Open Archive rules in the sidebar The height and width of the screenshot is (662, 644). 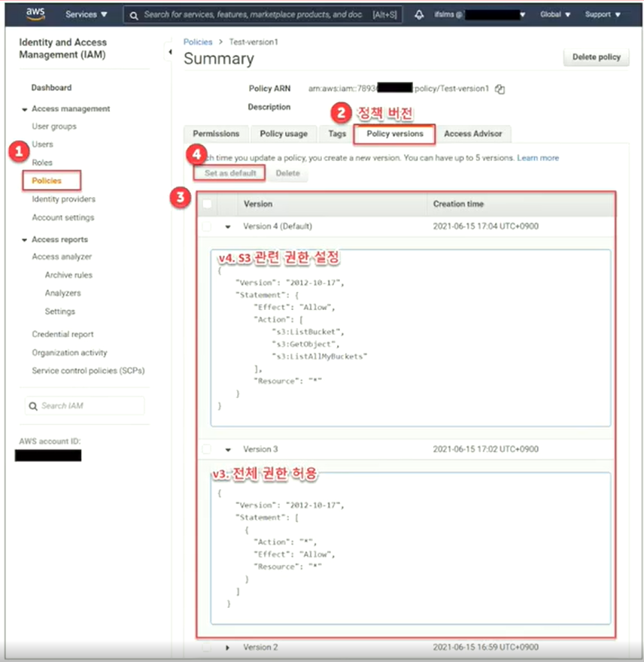pos(68,275)
